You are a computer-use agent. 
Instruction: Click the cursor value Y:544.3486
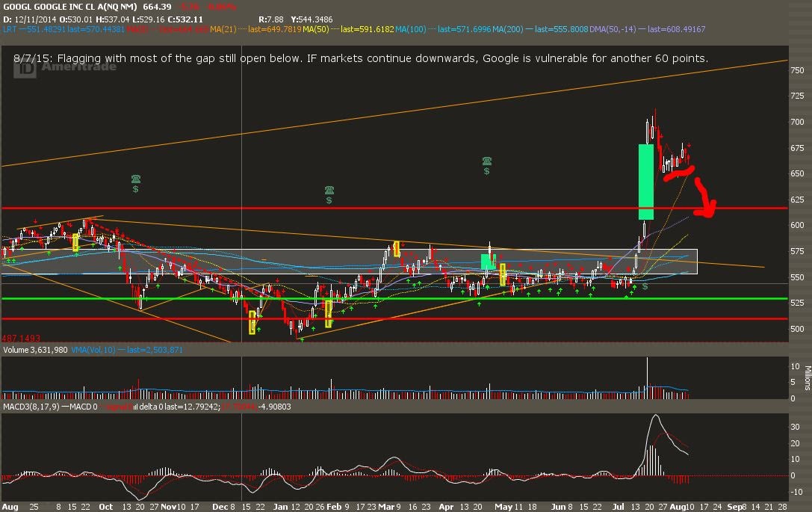312,19
